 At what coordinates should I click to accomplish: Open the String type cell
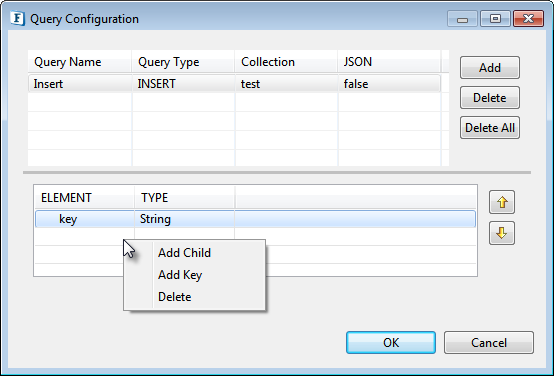click(184, 219)
